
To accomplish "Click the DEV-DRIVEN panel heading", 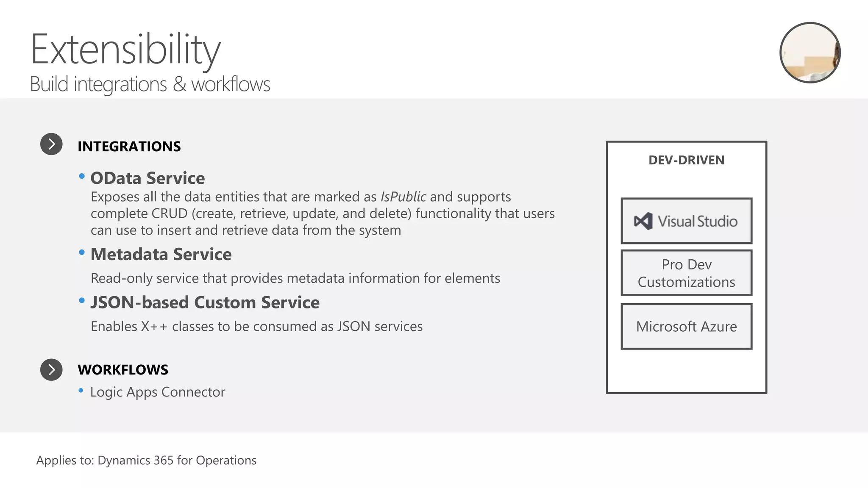I will click(x=687, y=160).
